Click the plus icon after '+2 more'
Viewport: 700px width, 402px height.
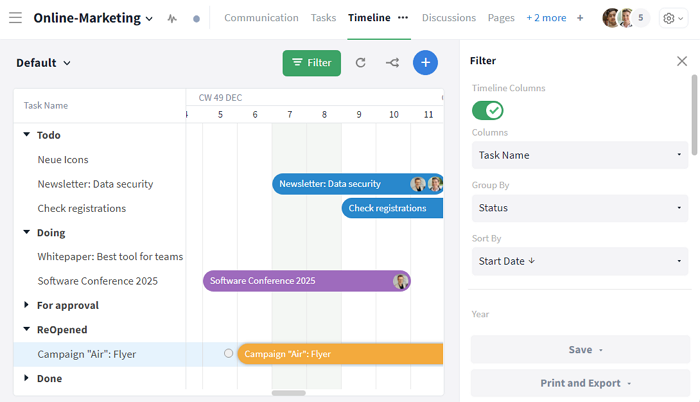point(580,18)
